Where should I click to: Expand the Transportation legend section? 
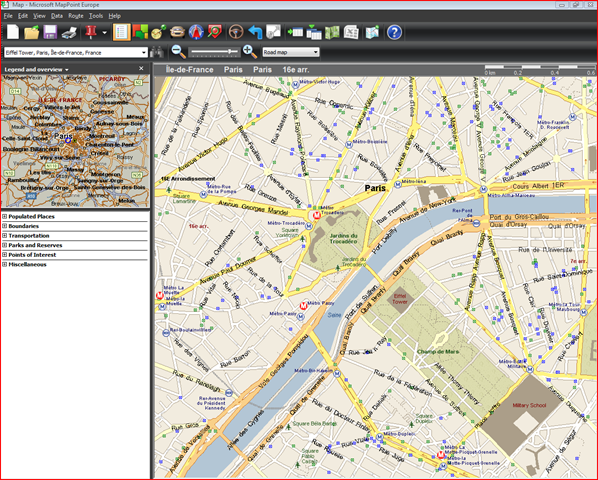(x=5, y=235)
